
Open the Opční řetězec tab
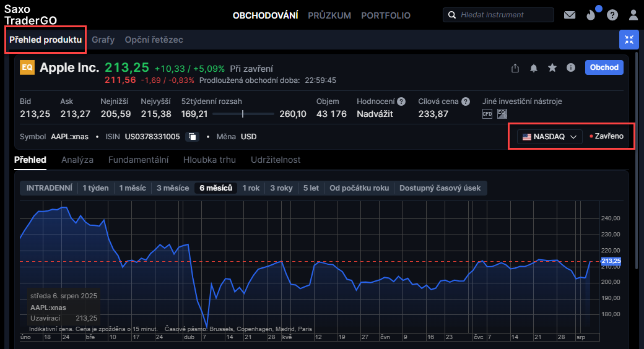pos(154,40)
